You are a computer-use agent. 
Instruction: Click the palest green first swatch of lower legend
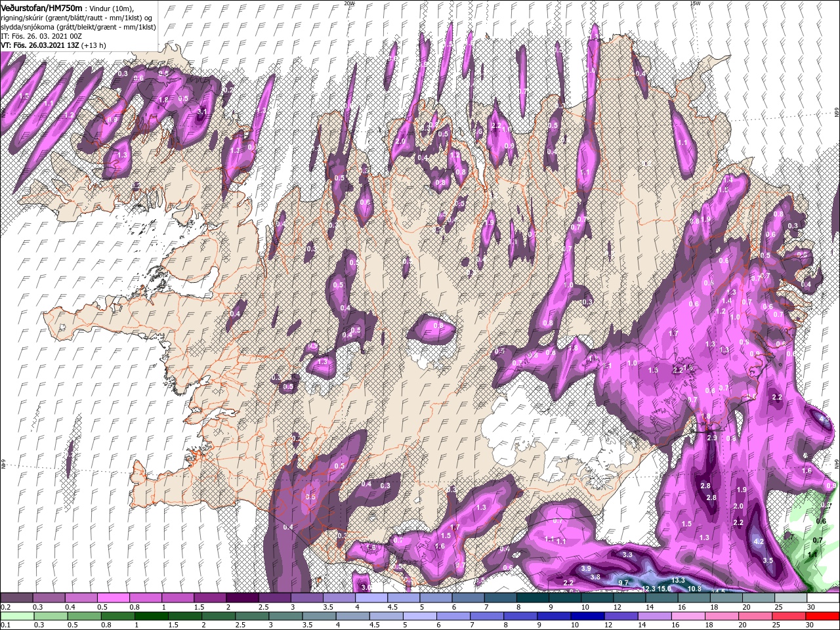(16, 616)
